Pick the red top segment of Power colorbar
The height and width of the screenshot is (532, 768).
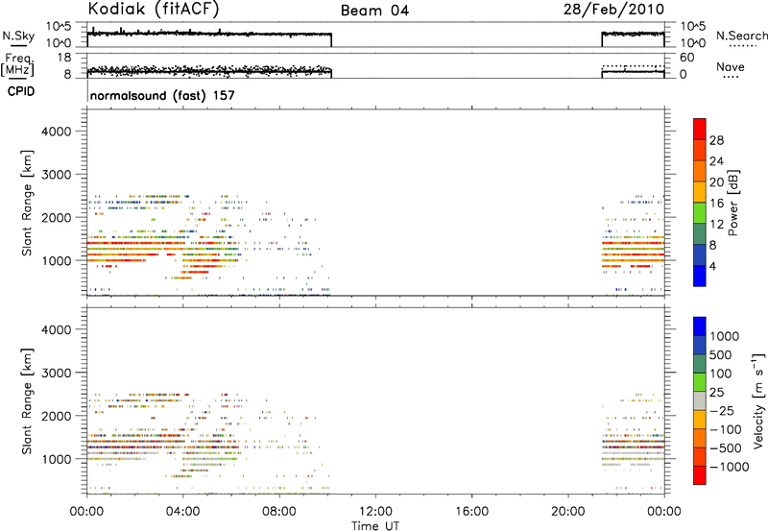point(700,129)
